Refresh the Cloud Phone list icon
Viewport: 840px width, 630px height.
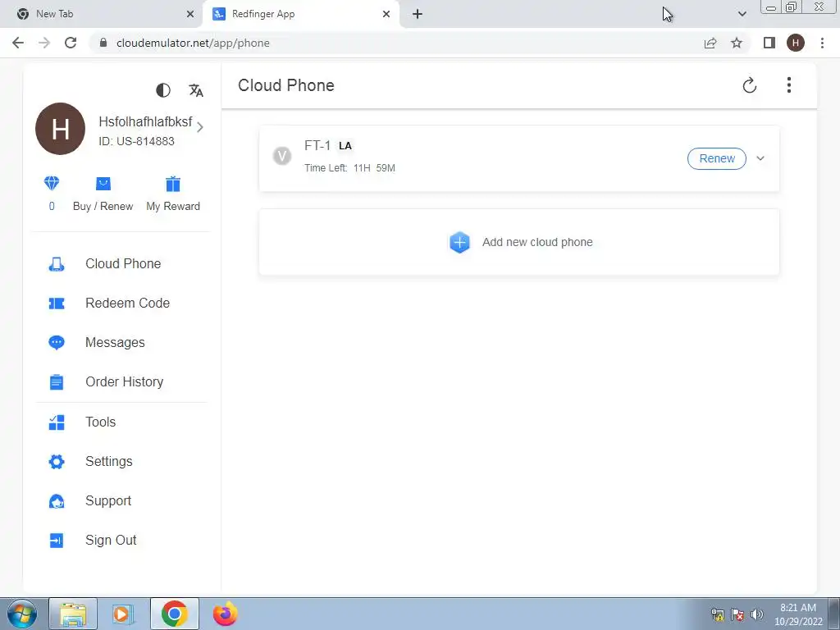pos(750,85)
